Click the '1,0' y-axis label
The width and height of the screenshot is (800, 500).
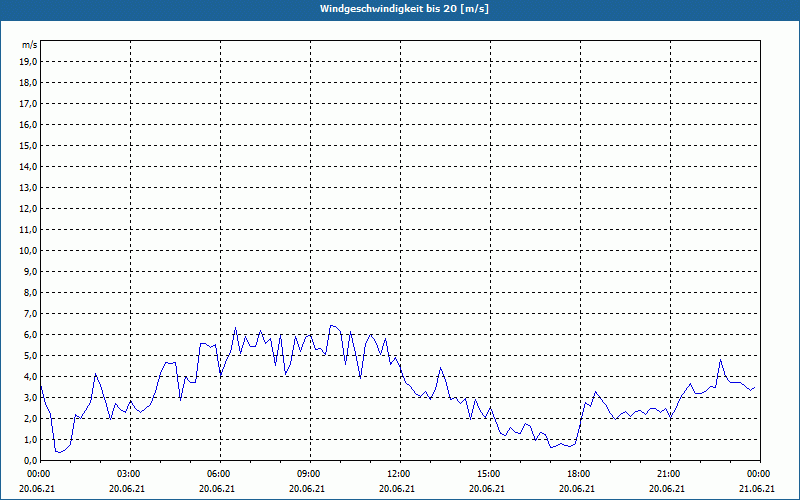point(30,440)
